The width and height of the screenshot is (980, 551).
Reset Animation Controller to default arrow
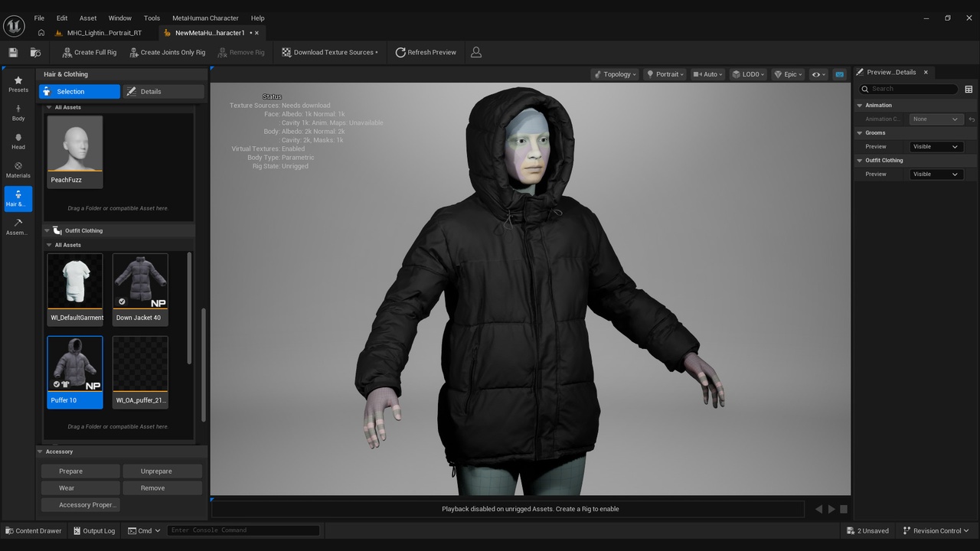[x=971, y=119]
